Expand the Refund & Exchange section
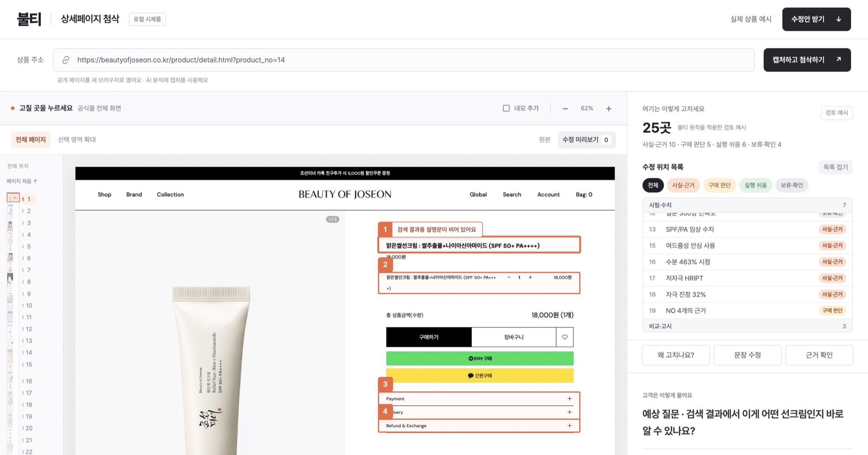868x455 pixels. coord(479,425)
